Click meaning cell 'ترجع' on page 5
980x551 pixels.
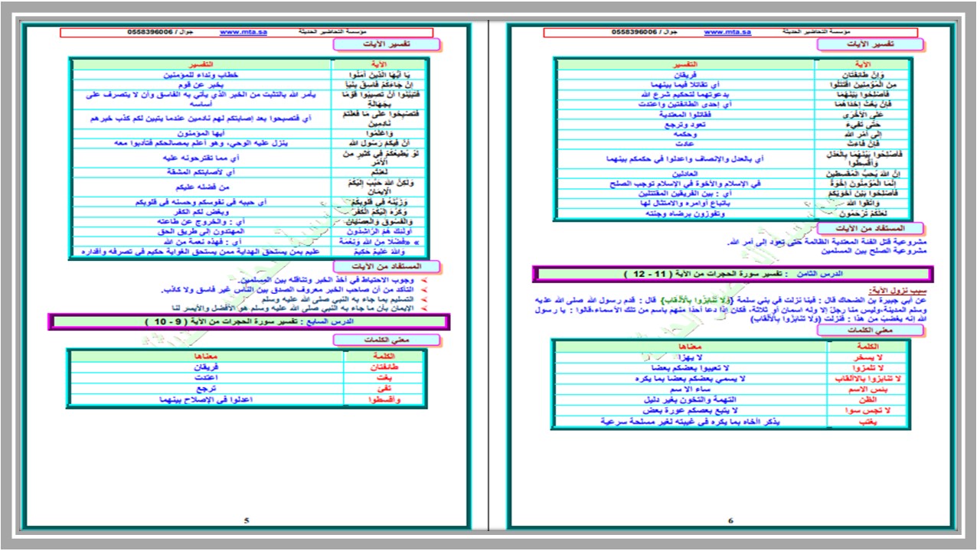click(x=207, y=388)
